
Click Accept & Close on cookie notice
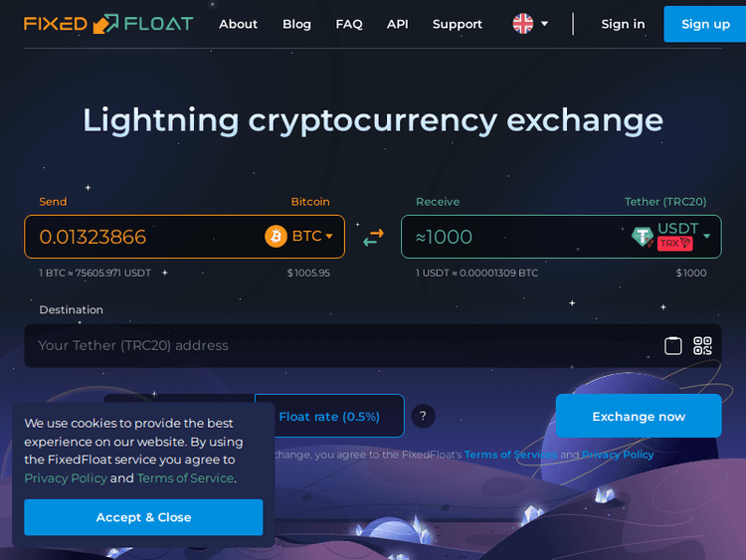click(143, 517)
